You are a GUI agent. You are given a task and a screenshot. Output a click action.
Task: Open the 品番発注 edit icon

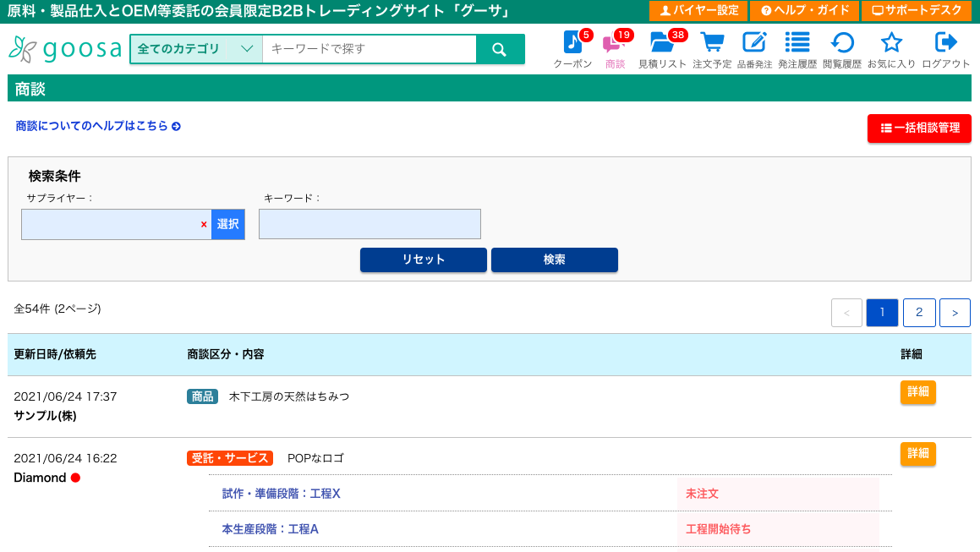(x=754, y=42)
